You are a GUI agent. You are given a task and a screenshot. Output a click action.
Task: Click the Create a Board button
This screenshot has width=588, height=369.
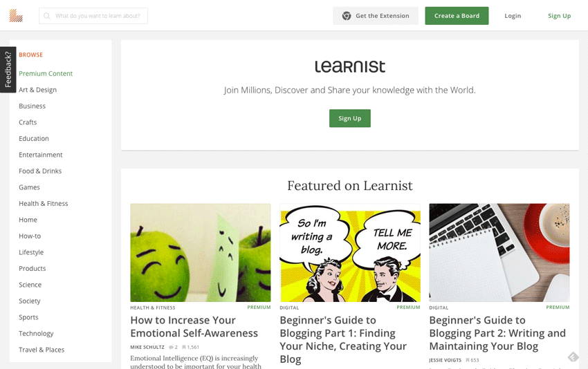point(457,16)
